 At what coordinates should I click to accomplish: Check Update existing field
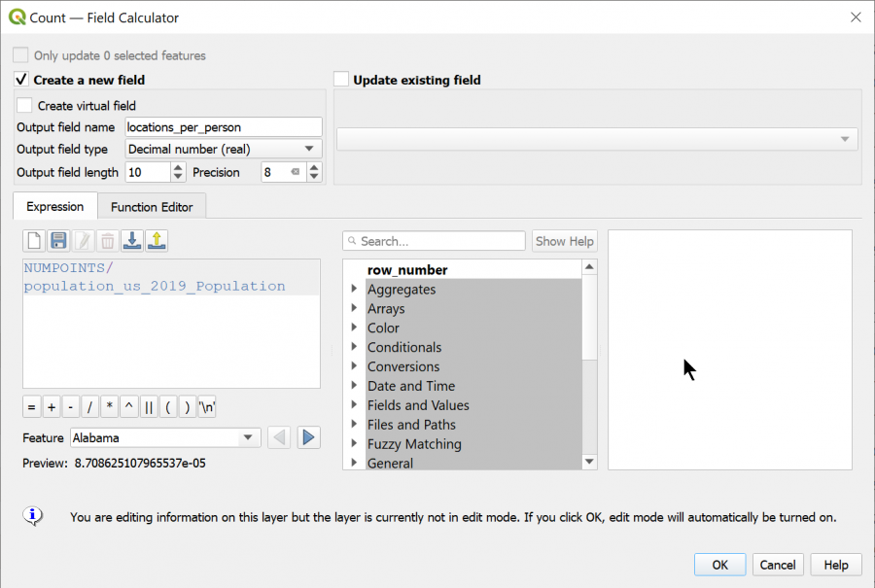coord(341,80)
